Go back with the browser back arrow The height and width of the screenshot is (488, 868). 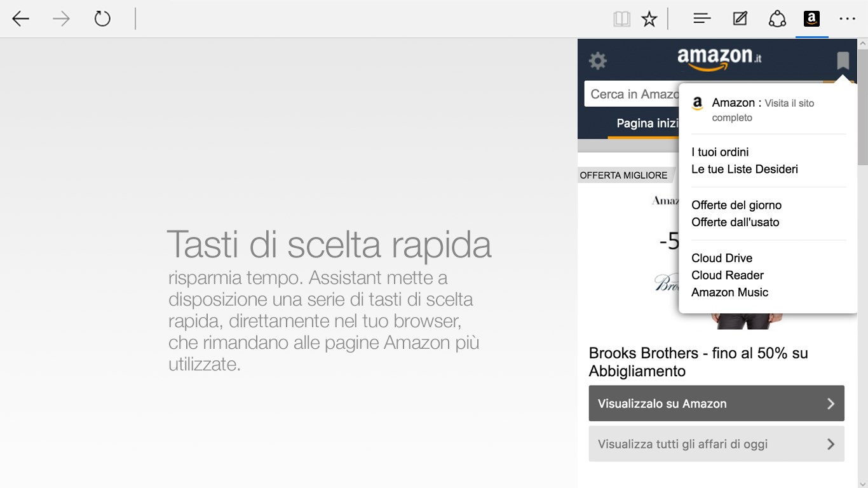point(21,19)
